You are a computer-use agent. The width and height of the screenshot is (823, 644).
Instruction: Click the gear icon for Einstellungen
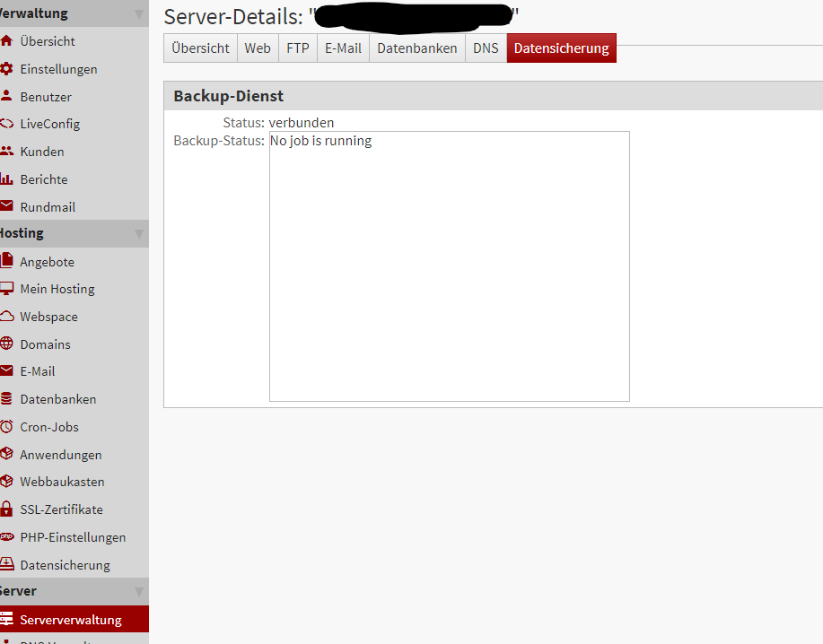click(7, 69)
